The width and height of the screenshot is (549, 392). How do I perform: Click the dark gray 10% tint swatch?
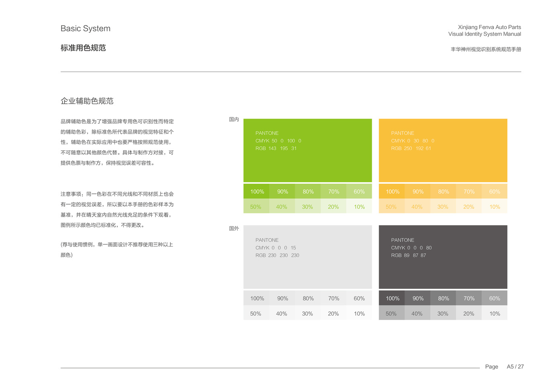tap(494, 313)
